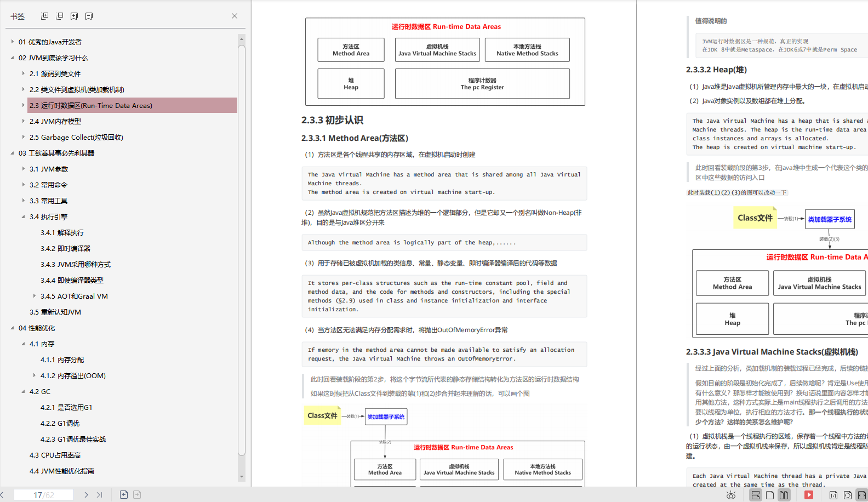The height and width of the screenshot is (502, 868).
Task: Click heading 2.3.3.2 Heap(堆)
Action: click(716, 70)
